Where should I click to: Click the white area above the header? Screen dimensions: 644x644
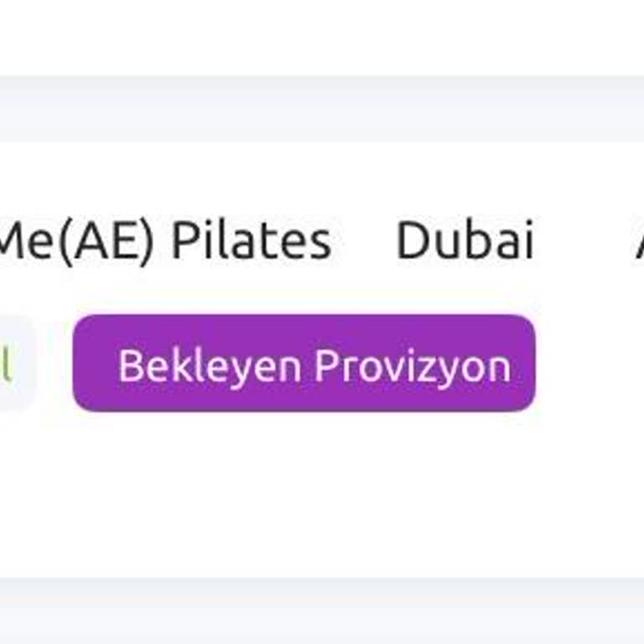(x=322, y=38)
